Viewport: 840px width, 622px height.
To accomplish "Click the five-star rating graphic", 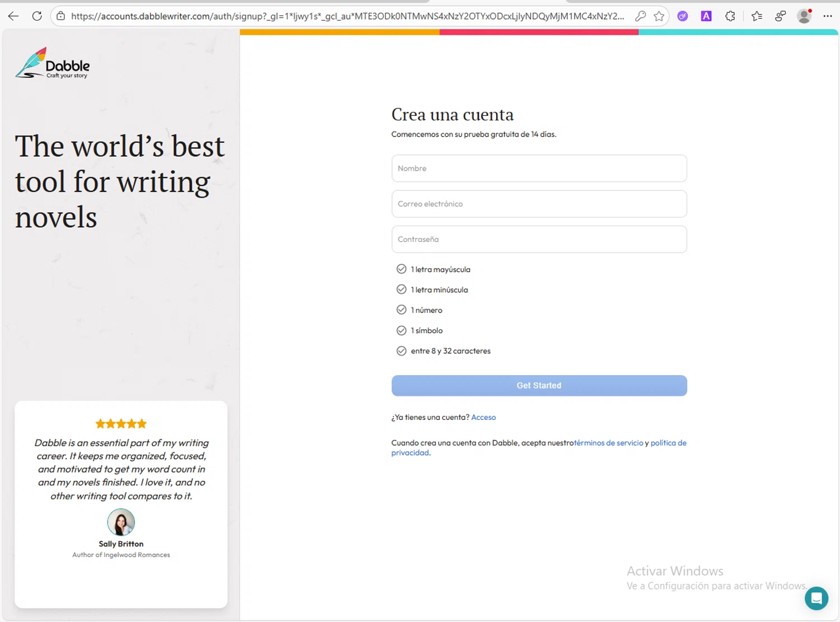I will 121,424.
